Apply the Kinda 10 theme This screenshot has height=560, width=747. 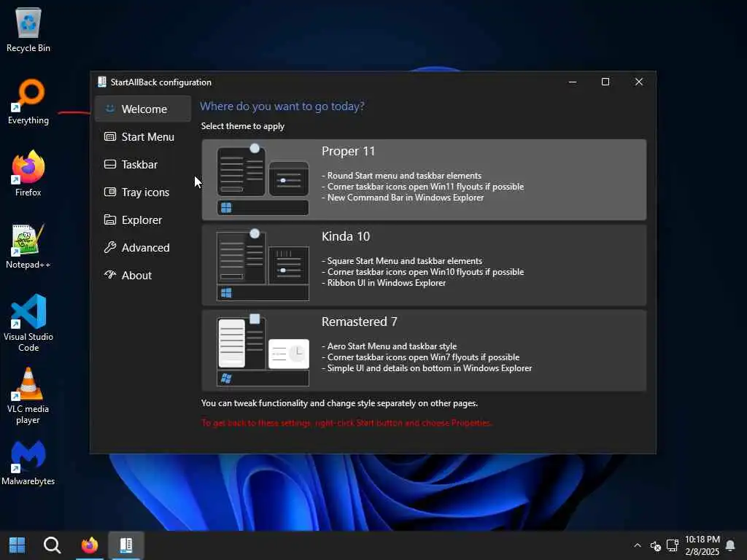tap(424, 265)
